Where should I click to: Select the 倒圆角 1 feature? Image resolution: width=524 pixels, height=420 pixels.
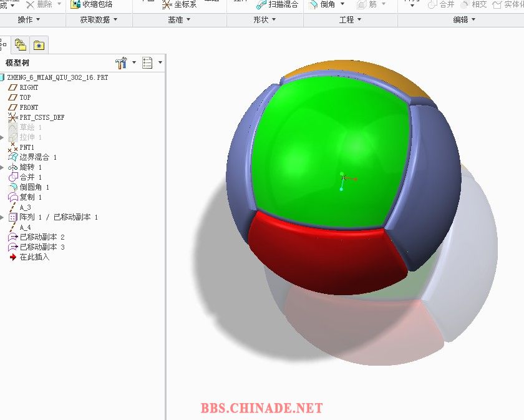tap(34, 187)
